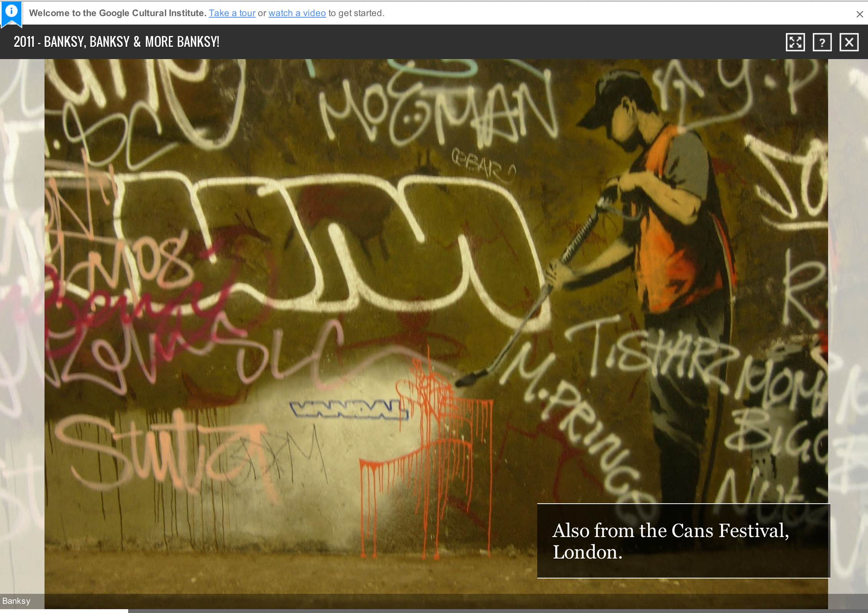
Task: Click the 'Welcome to the Google Cultural Institute' text
Action: click(x=117, y=13)
